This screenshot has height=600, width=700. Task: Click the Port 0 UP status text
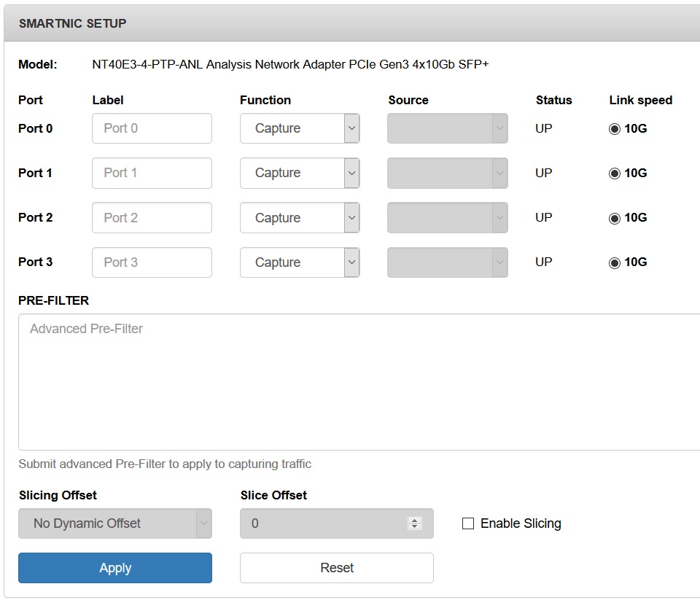[x=544, y=128]
